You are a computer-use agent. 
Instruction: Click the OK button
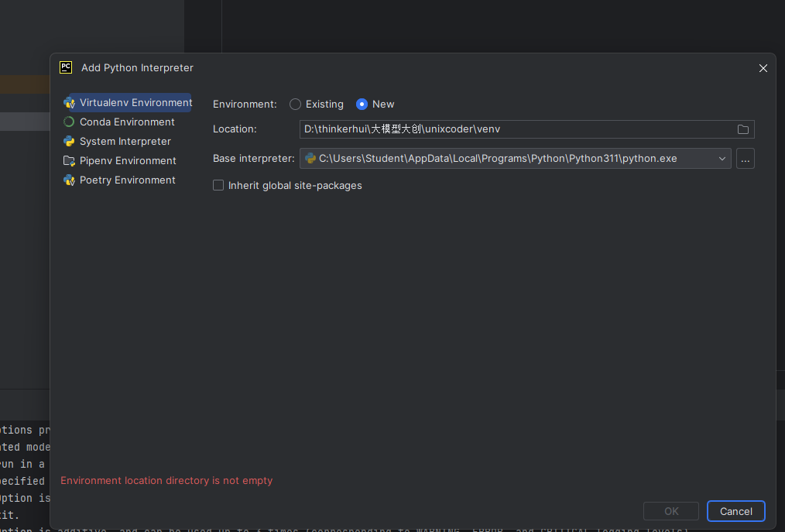coord(671,511)
